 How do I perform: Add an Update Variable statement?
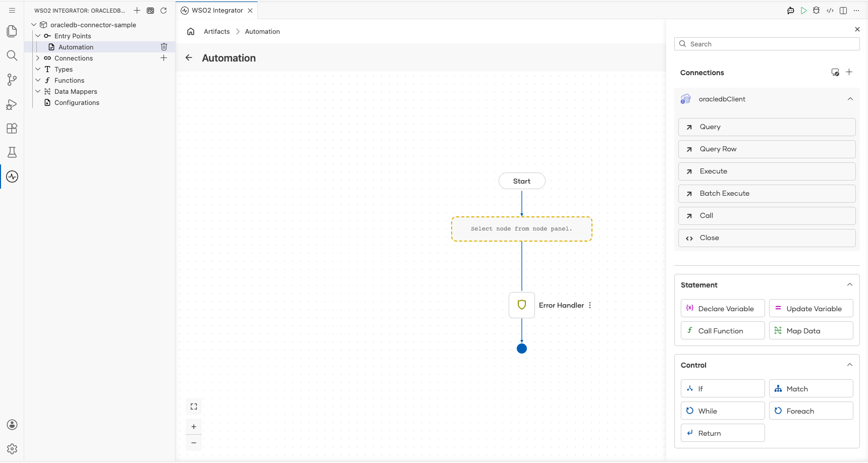[x=811, y=308]
